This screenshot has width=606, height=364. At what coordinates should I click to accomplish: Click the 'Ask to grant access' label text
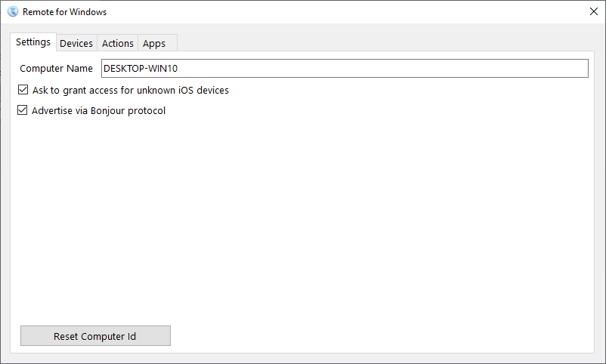(130, 90)
